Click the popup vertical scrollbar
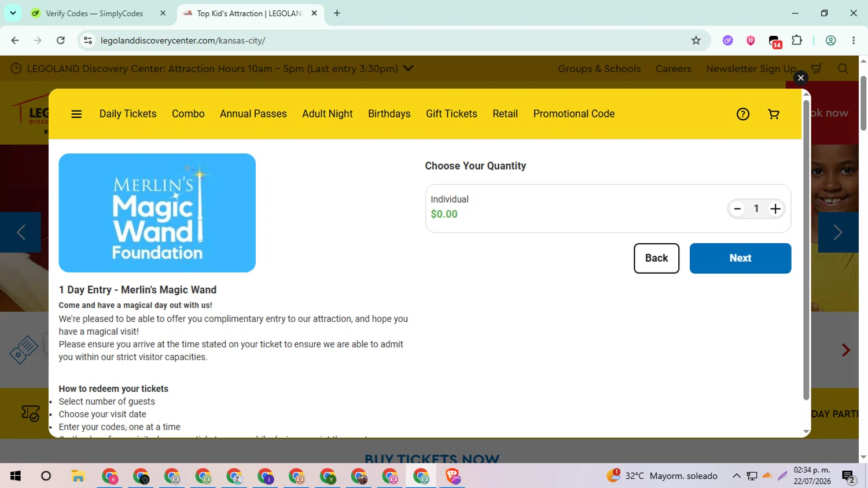 [806, 250]
